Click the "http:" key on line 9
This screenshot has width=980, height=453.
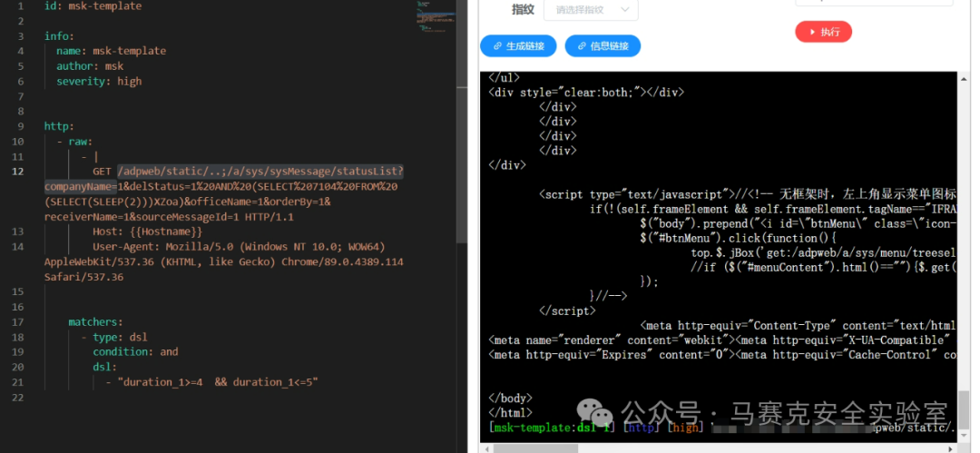pos(59,126)
